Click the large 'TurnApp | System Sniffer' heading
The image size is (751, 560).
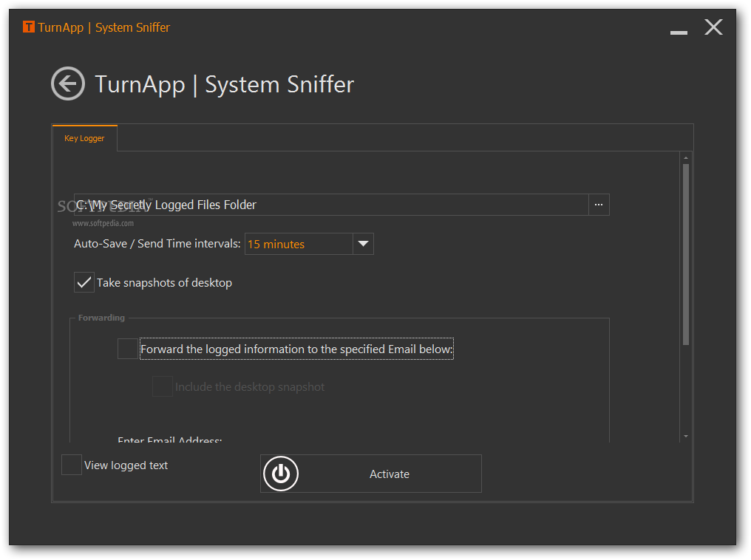224,84
